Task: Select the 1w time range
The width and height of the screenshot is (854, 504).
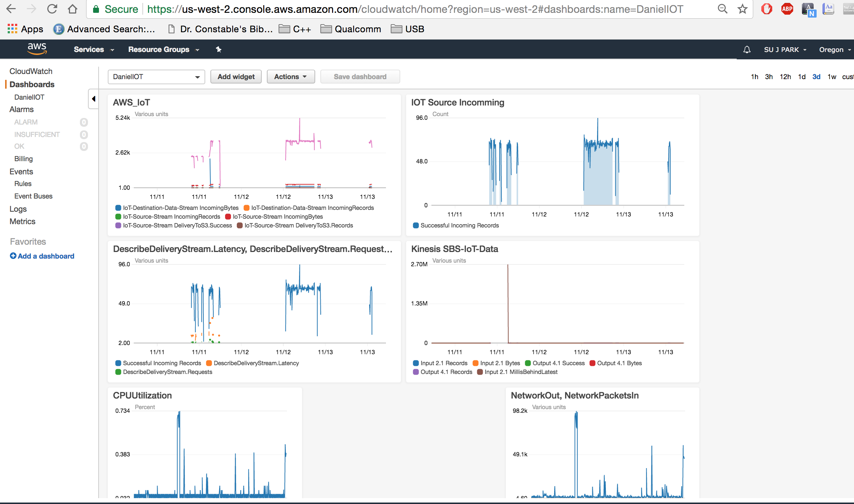Action: point(832,77)
